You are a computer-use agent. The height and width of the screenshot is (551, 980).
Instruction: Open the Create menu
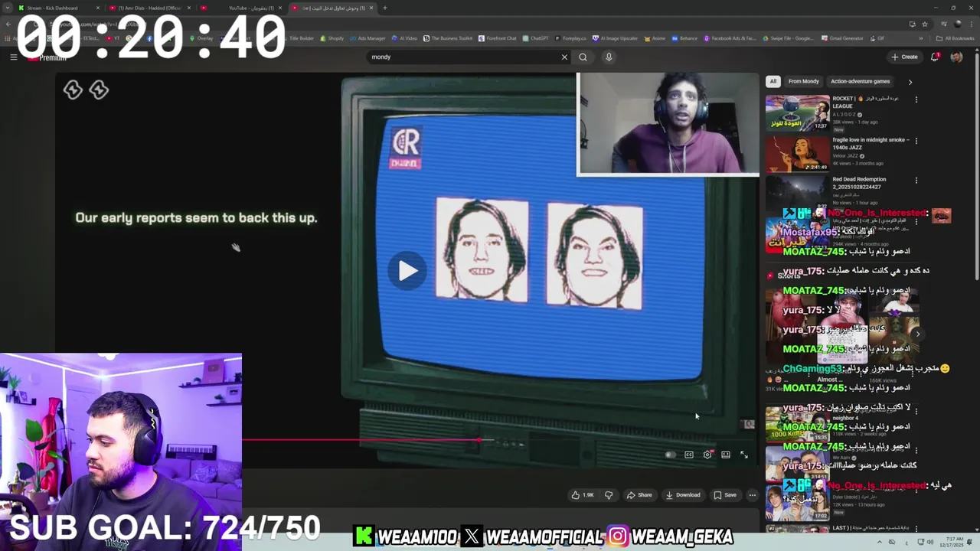pos(904,57)
